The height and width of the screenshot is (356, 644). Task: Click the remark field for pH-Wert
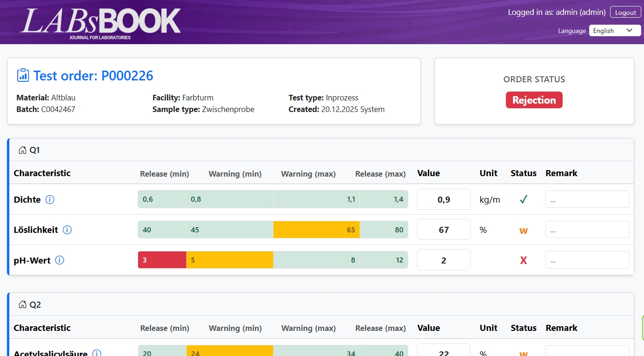click(587, 260)
